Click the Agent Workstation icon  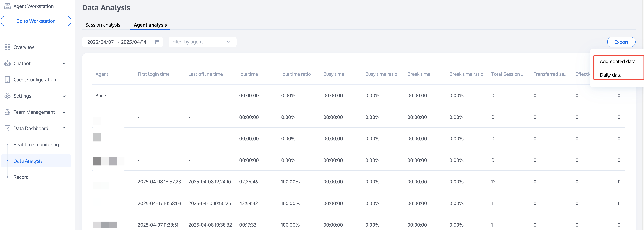(7, 6)
